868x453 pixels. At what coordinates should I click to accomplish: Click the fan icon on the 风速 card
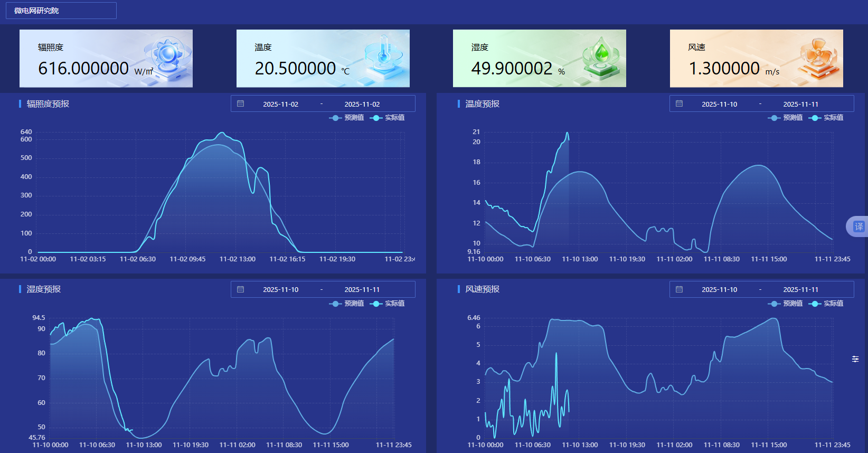(818, 57)
